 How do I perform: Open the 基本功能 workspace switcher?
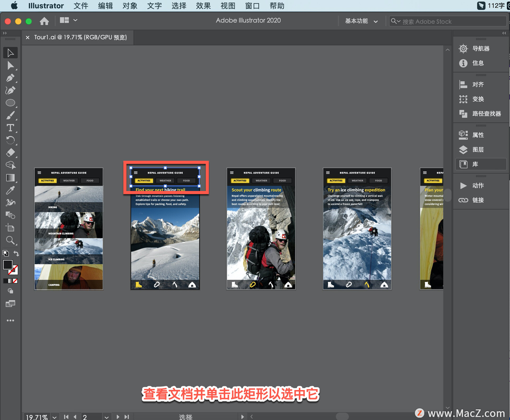click(x=361, y=21)
